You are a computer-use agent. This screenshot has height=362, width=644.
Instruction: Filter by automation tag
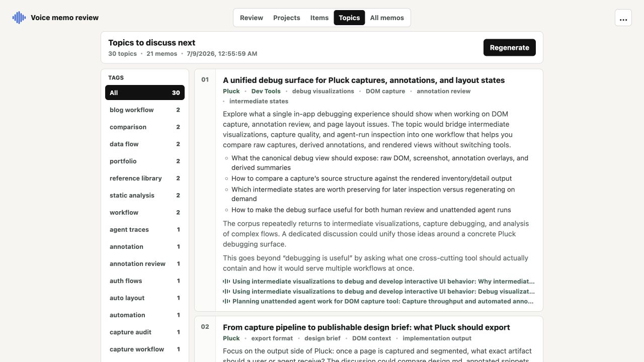pos(145,315)
